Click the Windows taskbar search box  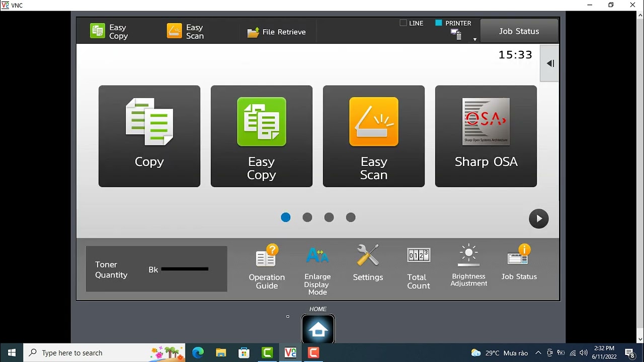(x=104, y=353)
